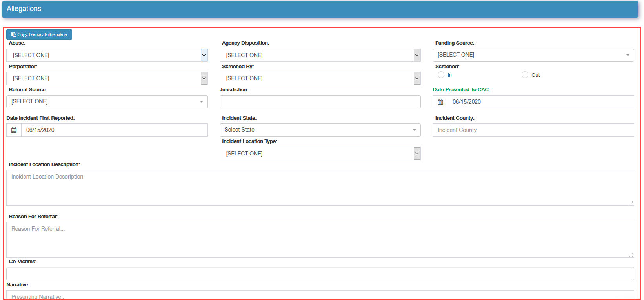Open the Incident Location Type dropdown
The height and width of the screenshot is (300, 644).
pos(320,154)
